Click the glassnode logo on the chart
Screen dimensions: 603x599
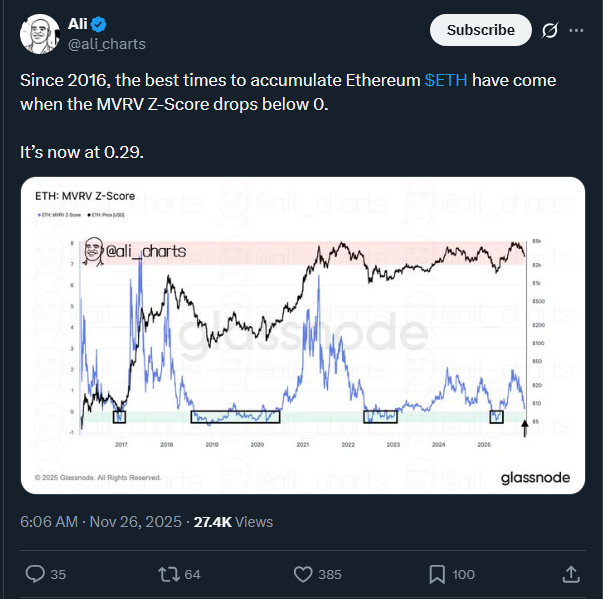[x=535, y=478]
